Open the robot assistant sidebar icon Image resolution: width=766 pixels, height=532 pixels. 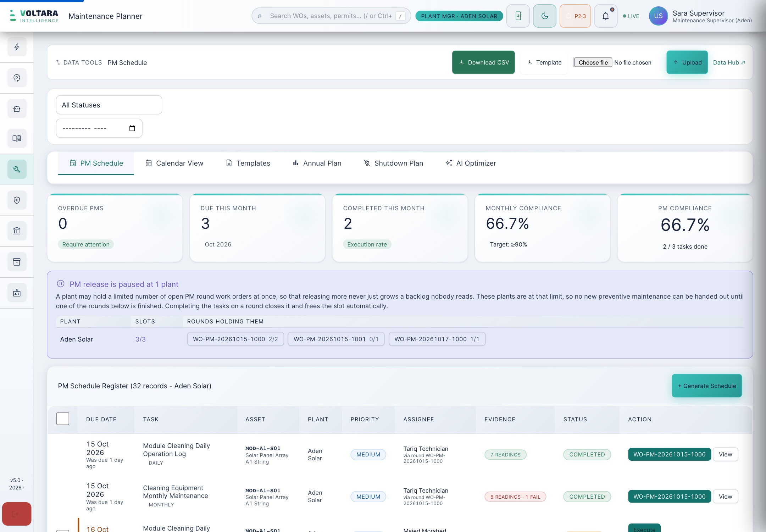17,109
